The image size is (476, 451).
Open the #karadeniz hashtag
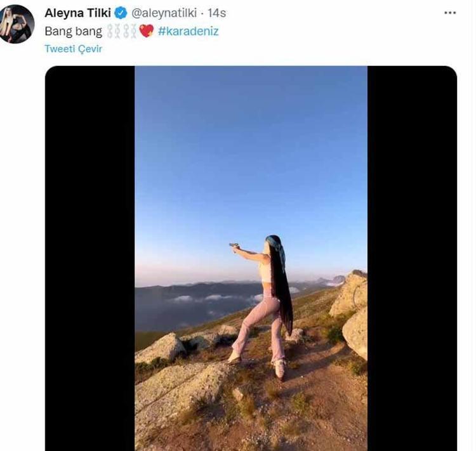[x=188, y=30]
